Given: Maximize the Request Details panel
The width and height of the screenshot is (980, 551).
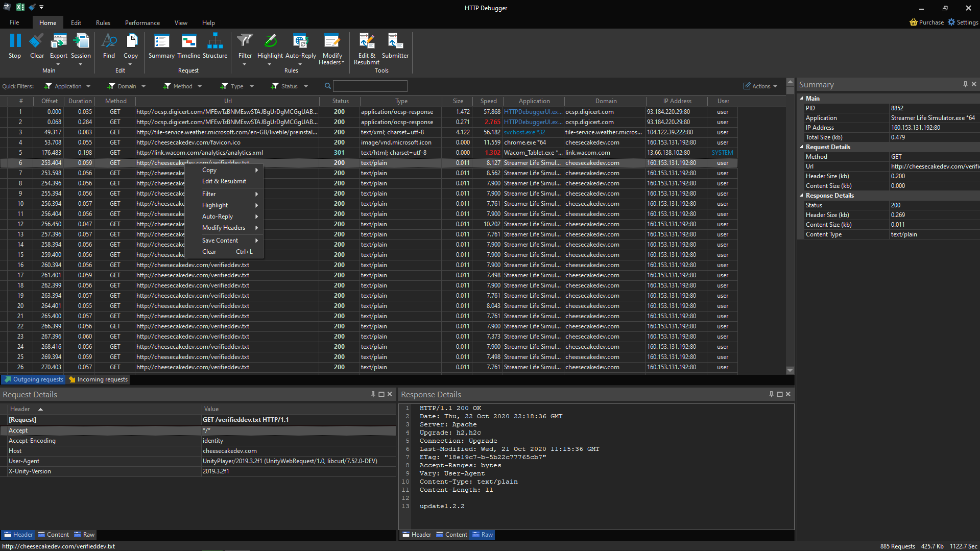Looking at the screenshot, I should [x=381, y=394].
